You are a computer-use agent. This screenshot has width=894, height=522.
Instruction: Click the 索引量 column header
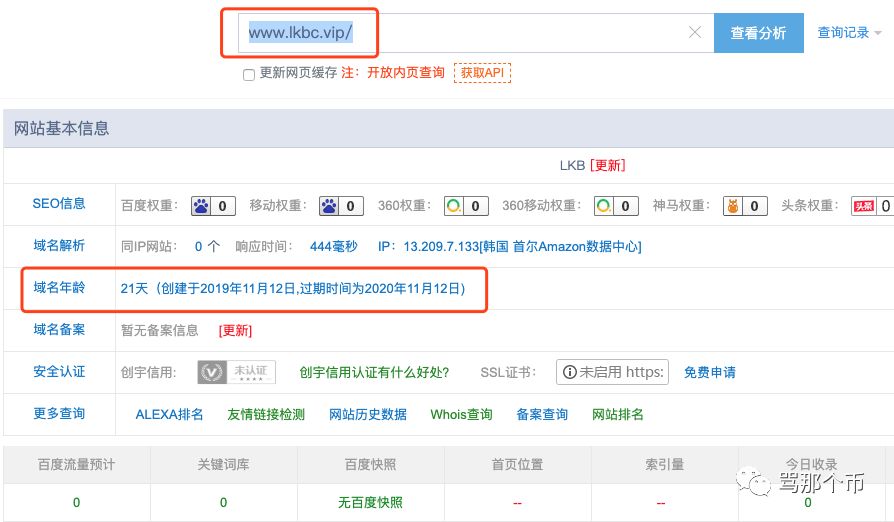664,464
